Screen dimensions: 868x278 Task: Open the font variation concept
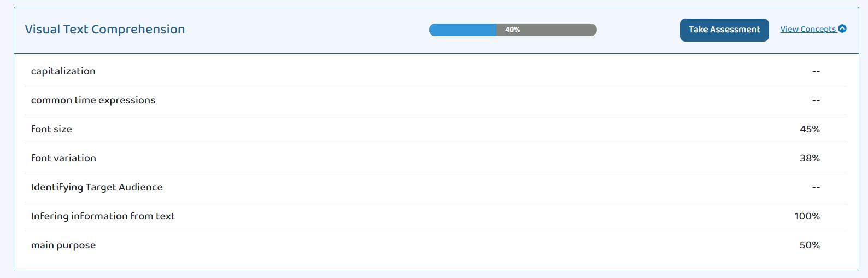point(63,158)
